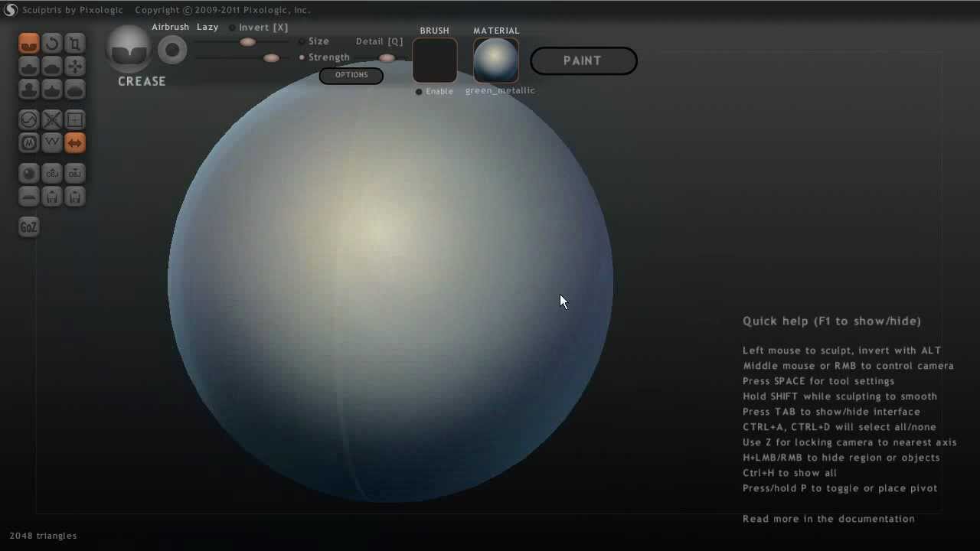Viewport: 980px width, 551px height.
Task: Click the Mask tool M icon
Action: coord(29,143)
